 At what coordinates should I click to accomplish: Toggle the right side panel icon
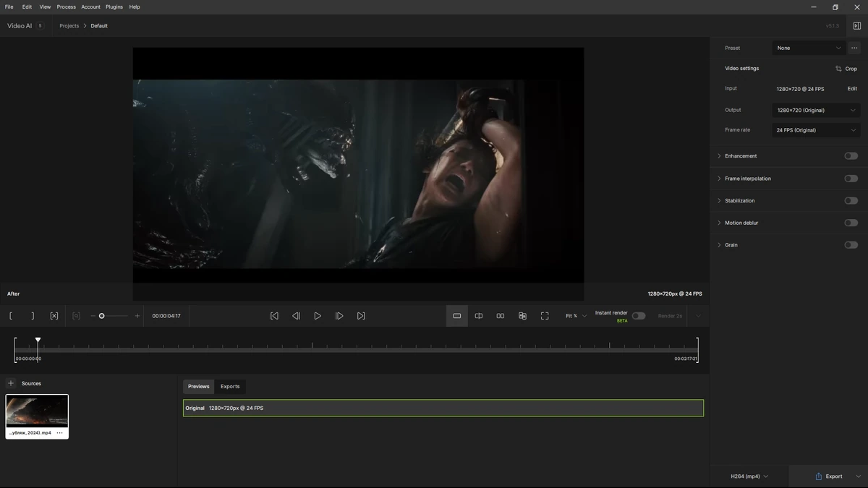857,26
